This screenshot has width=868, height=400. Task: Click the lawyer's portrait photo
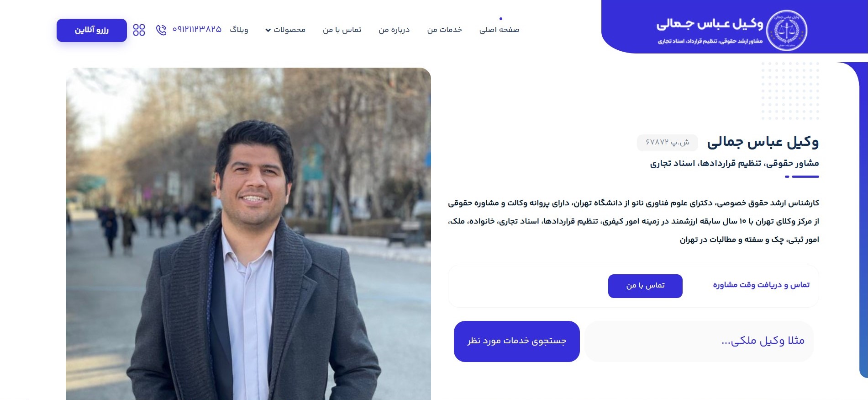pyautogui.click(x=248, y=234)
